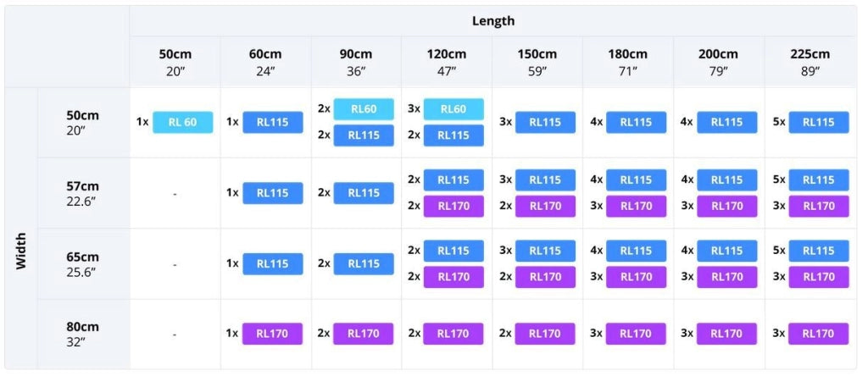Select the 150cm length column header
The height and width of the screenshot is (376, 868).
coord(537,62)
